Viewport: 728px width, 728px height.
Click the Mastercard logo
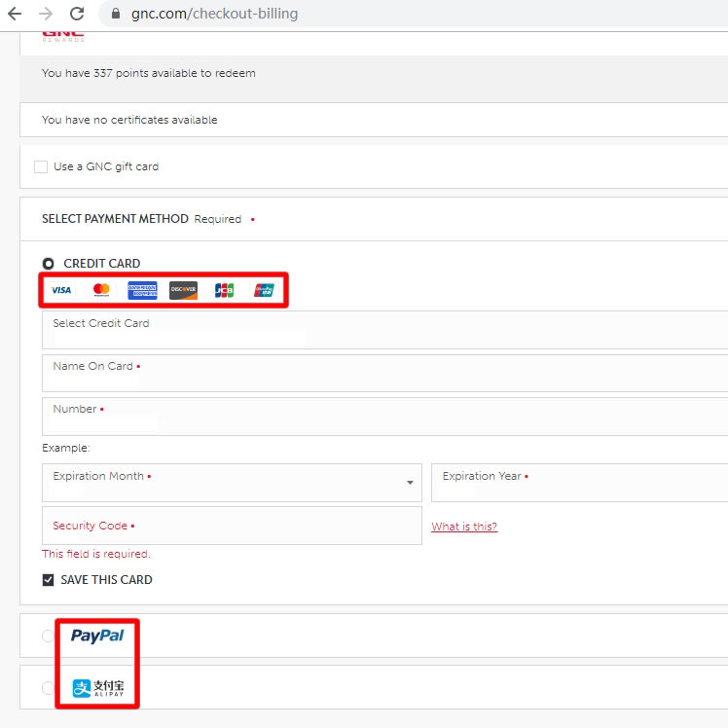[101, 290]
